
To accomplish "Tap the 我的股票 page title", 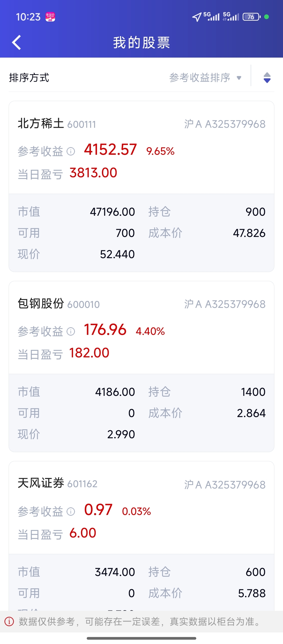I will pyautogui.click(x=141, y=42).
